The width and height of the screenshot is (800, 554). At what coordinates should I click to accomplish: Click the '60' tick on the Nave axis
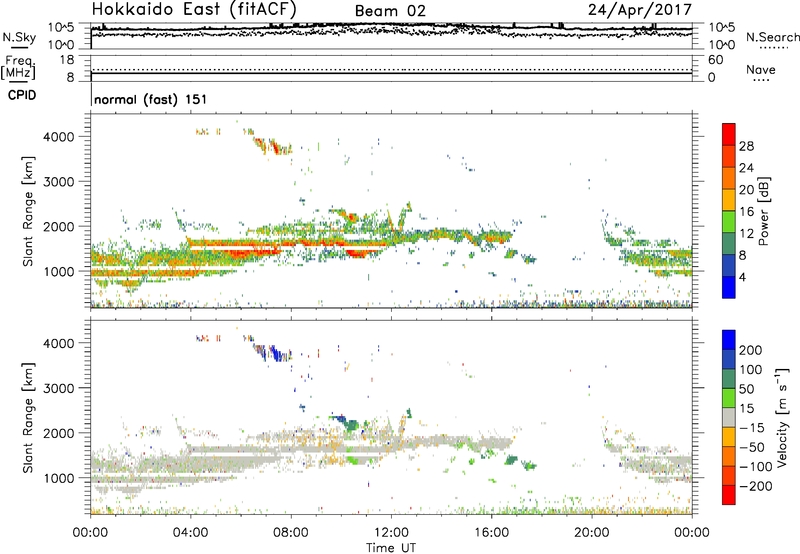coord(715,60)
